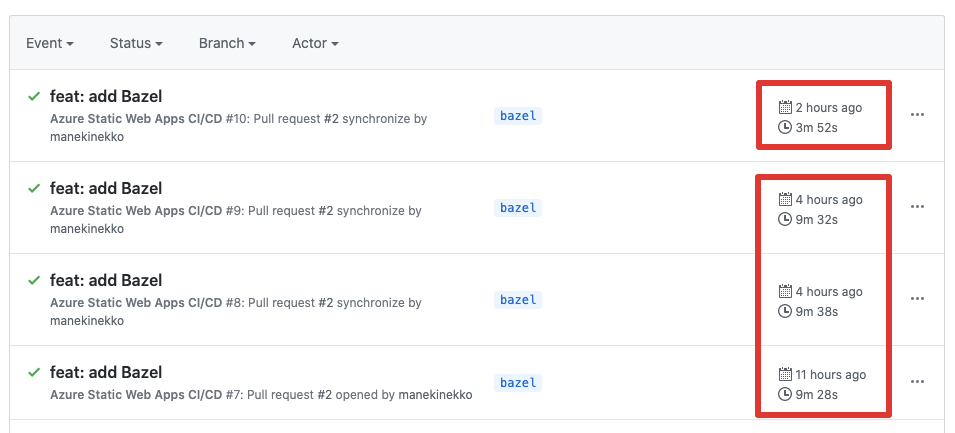Open the three-dot menu for run #8
Screen dimensions: 955x433
click(917, 299)
